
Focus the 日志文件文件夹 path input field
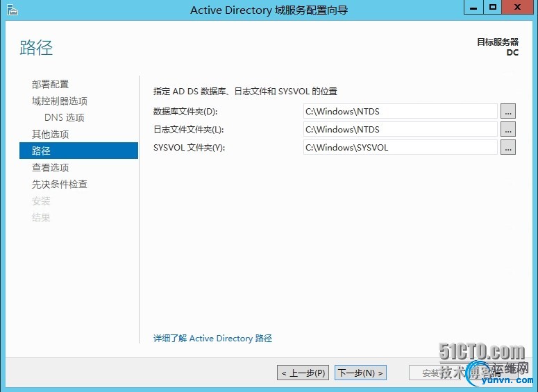(x=400, y=129)
